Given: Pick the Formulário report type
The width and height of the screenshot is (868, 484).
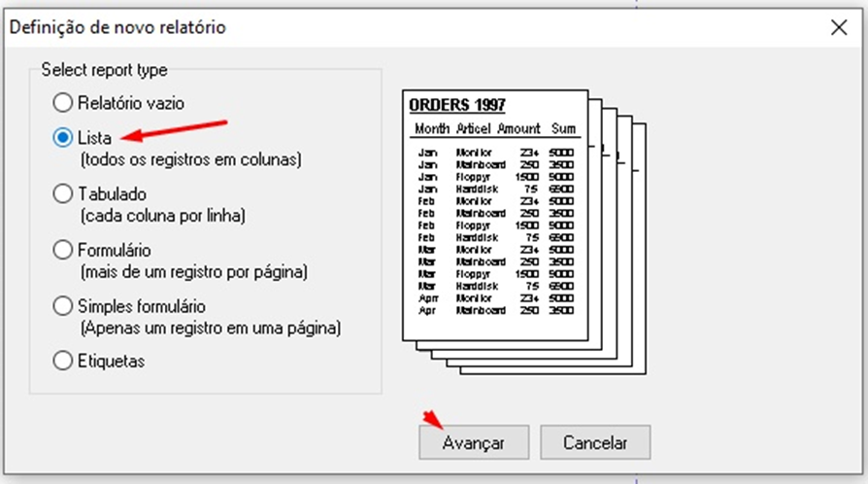Looking at the screenshot, I should [x=63, y=250].
